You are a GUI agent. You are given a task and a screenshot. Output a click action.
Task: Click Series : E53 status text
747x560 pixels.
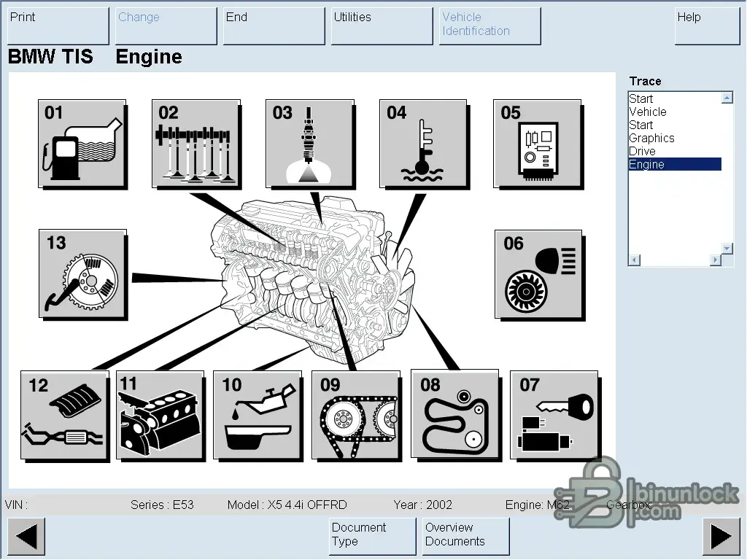tap(162, 505)
